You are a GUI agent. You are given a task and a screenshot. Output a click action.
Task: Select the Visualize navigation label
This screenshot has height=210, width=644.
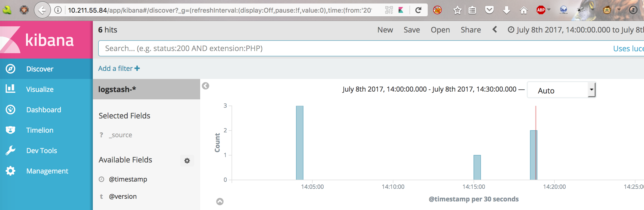(40, 89)
